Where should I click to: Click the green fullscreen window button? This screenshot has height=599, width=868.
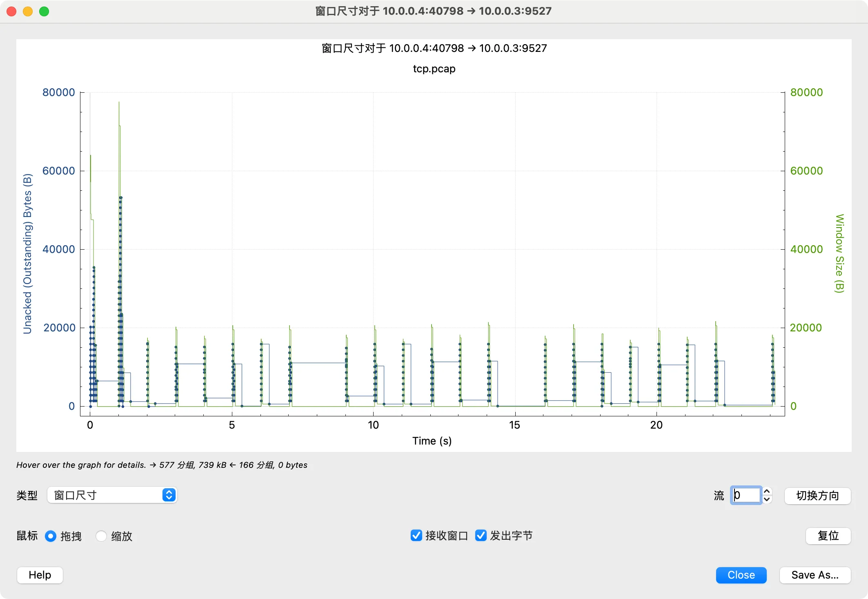coord(44,11)
